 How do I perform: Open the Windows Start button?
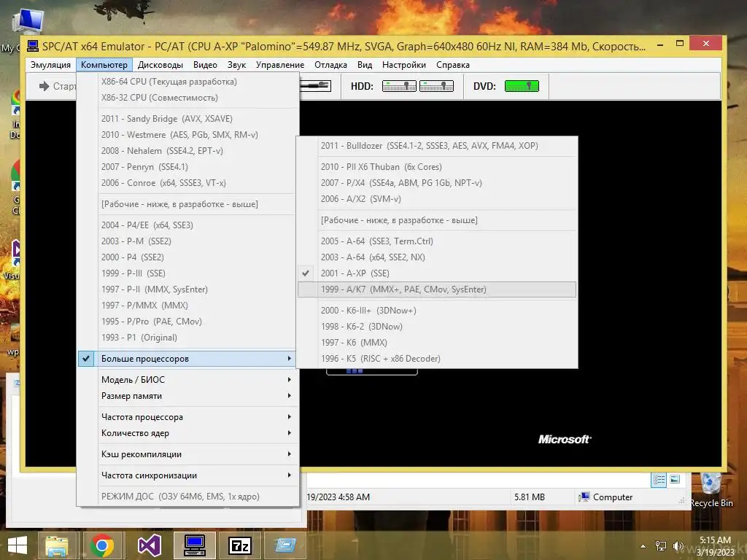pyautogui.click(x=18, y=545)
